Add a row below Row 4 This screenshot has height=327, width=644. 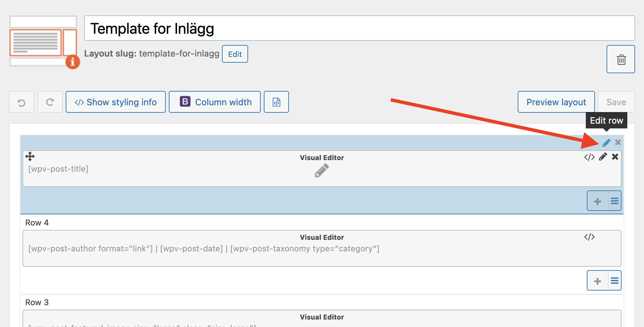point(598,281)
